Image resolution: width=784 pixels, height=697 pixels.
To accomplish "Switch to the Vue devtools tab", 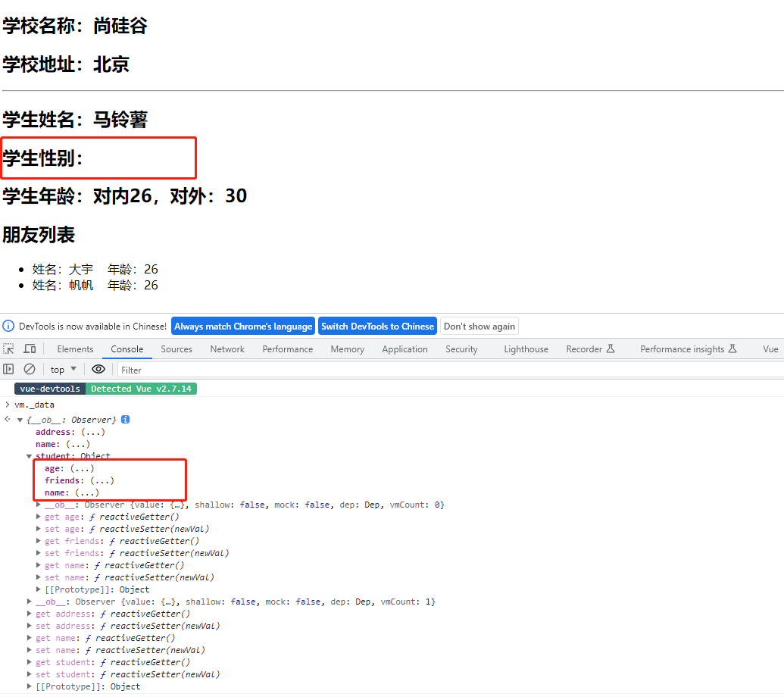I will 770,349.
